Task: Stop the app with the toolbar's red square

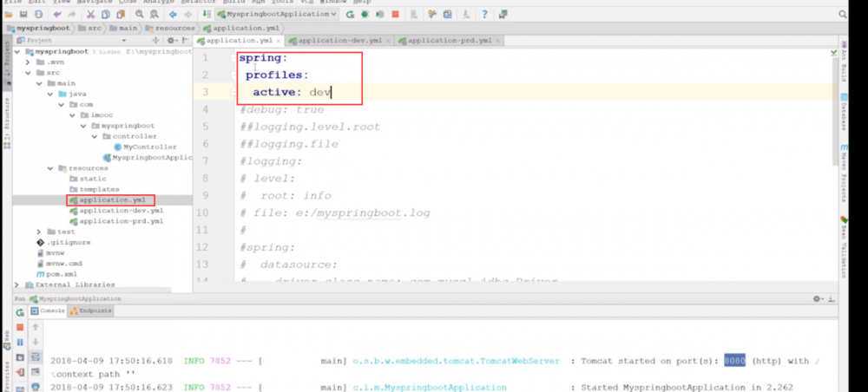Action: click(395, 15)
